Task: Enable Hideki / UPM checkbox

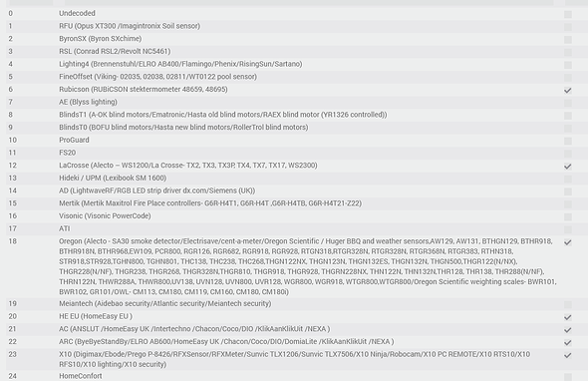Action: (x=568, y=180)
